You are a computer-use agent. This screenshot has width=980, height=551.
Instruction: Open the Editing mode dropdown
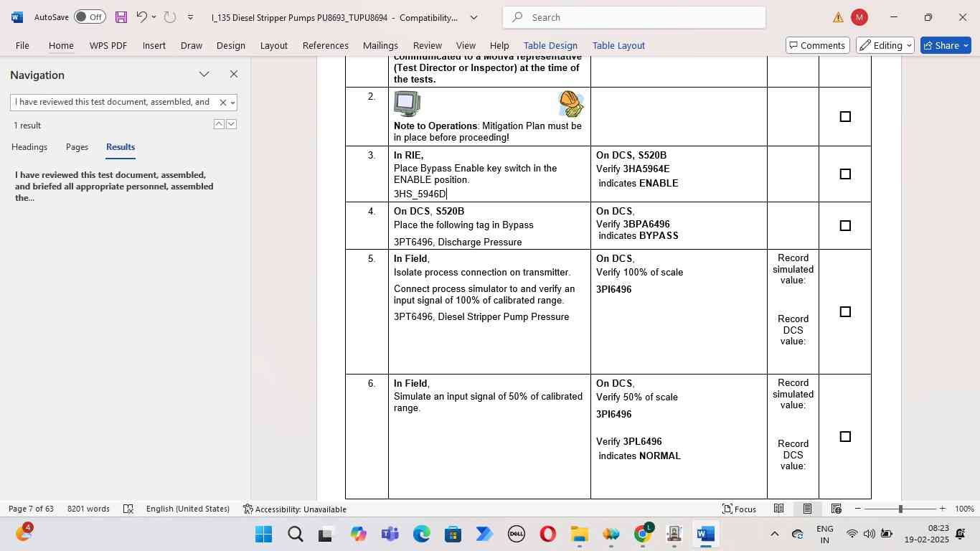[x=885, y=45]
